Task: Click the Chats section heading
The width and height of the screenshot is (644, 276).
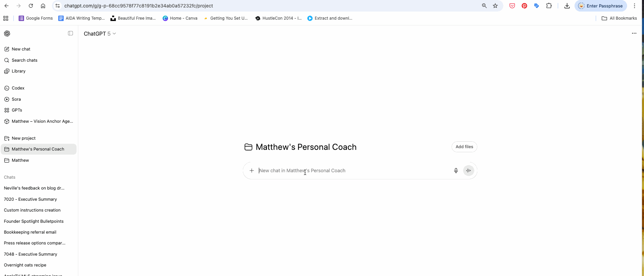Action: point(9,177)
